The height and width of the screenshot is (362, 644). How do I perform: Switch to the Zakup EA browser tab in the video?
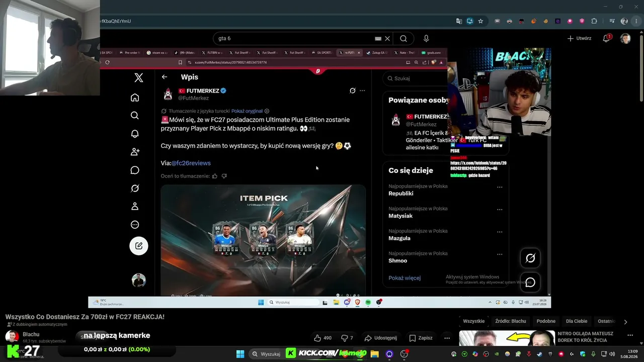[x=377, y=52]
